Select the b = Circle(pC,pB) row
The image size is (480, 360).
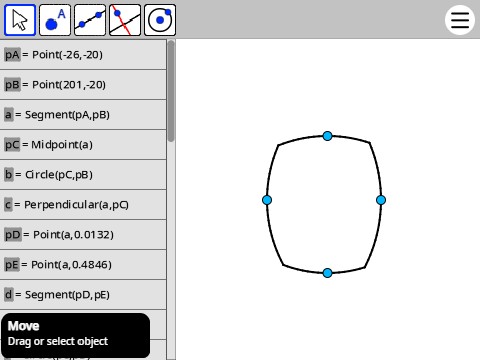[x=83, y=175]
